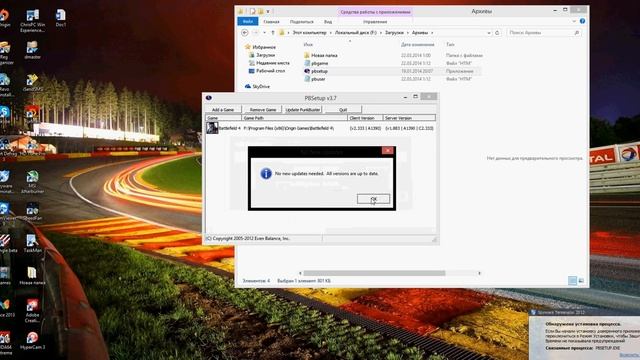The image size is (640, 360).
Task: Click the TaskMan desktop icon
Action: click(x=32, y=244)
